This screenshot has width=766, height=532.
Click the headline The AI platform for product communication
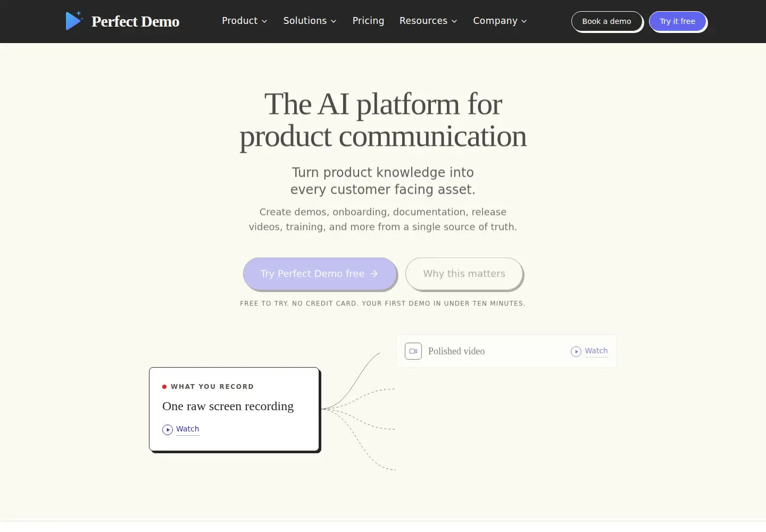point(383,120)
